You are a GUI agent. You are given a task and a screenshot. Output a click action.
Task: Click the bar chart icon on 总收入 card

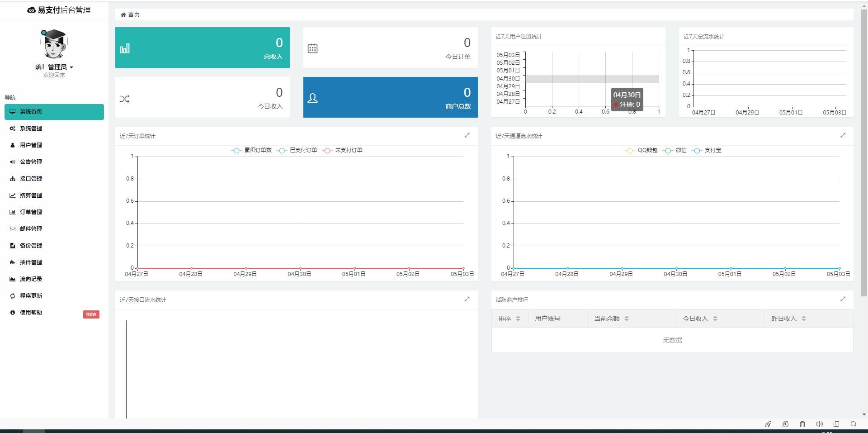click(125, 48)
